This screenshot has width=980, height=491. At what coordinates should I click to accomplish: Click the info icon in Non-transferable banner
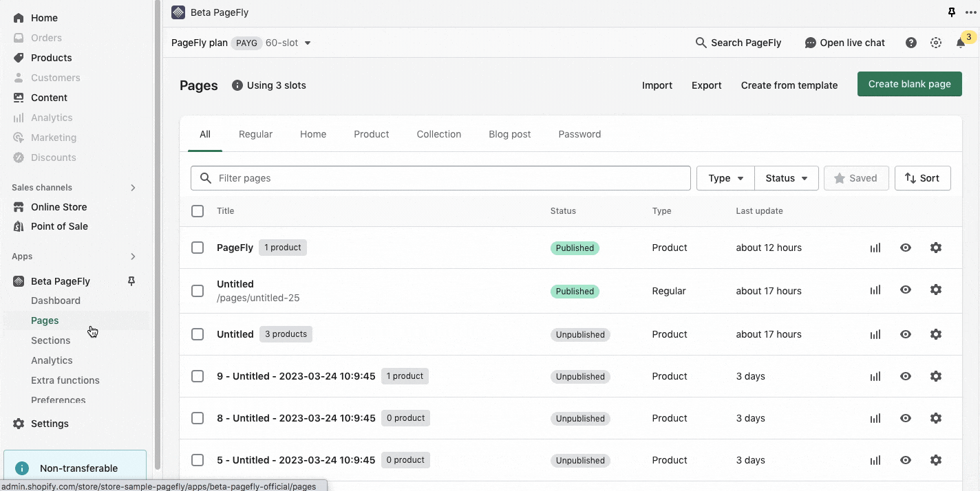22,468
